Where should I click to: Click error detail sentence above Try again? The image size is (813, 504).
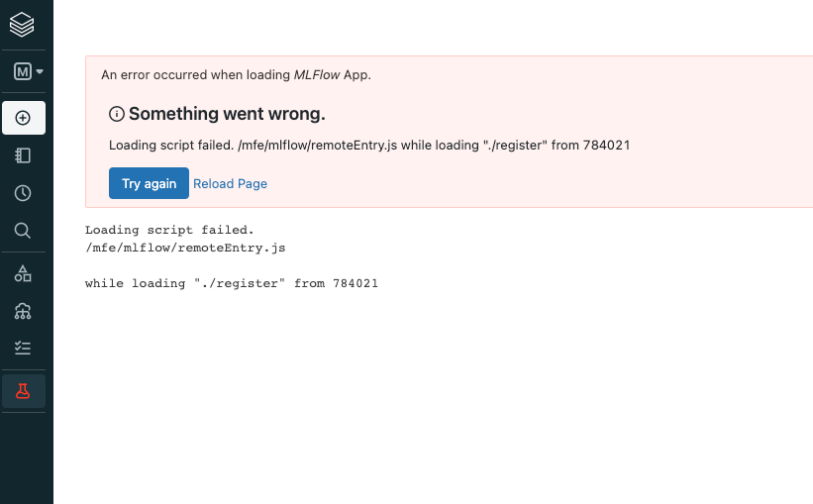[x=369, y=146]
